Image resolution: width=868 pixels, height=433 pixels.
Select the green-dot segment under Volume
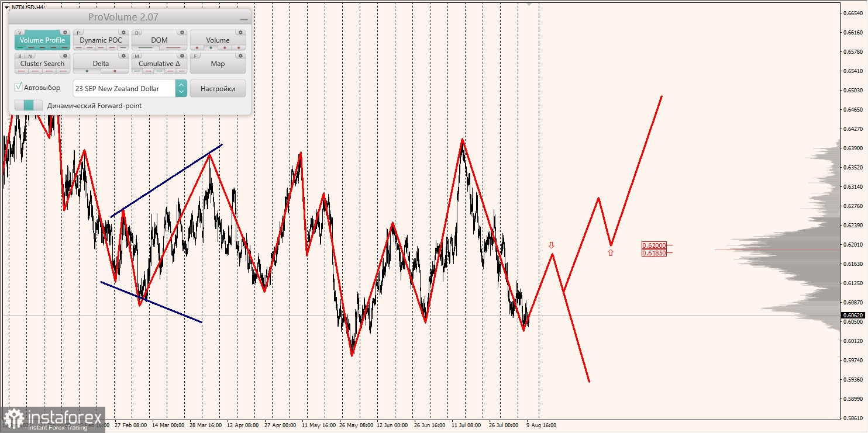pos(211,47)
